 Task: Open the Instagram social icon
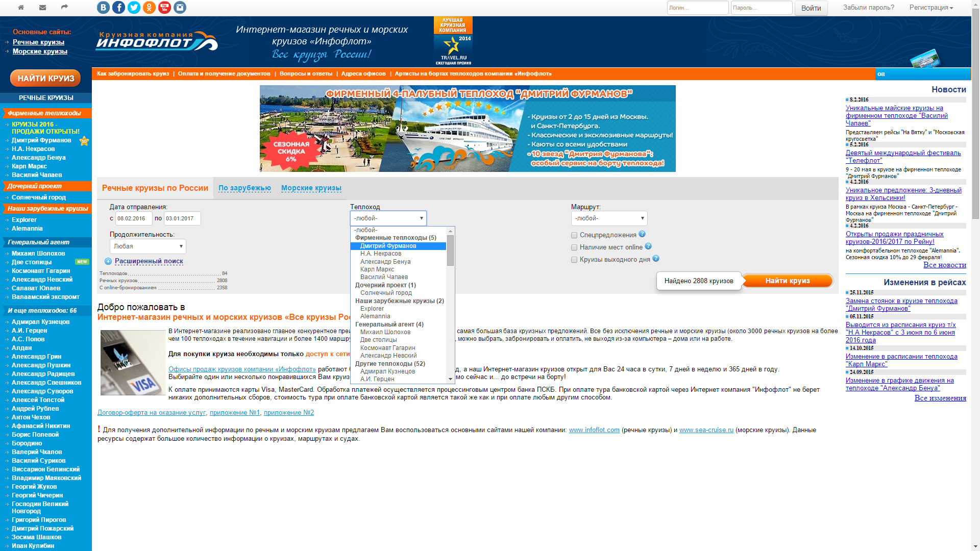[x=180, y=7]
